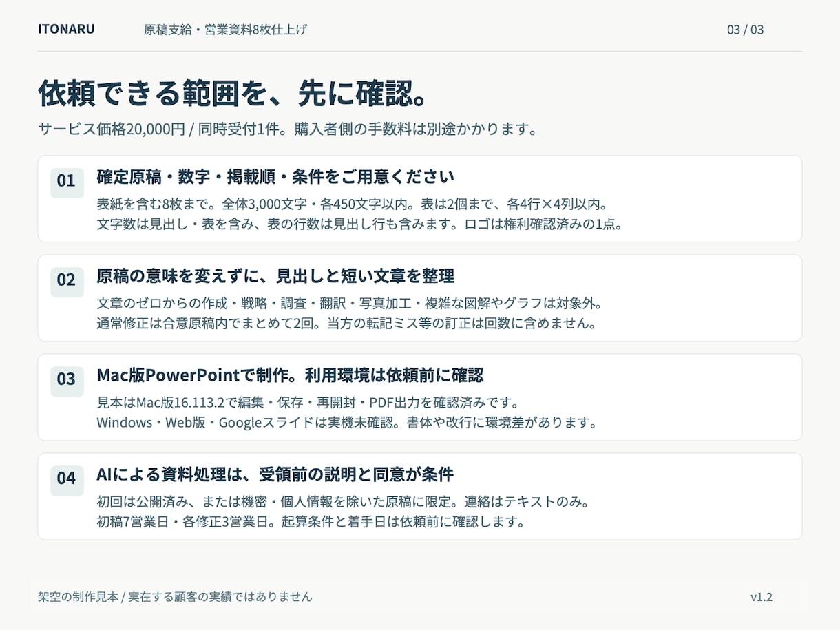Screen dimensions: 840x630
Task: Click the line starting Windows・Web版・Googleスライド
Action: pyautogui.click(x=346, y=422)
